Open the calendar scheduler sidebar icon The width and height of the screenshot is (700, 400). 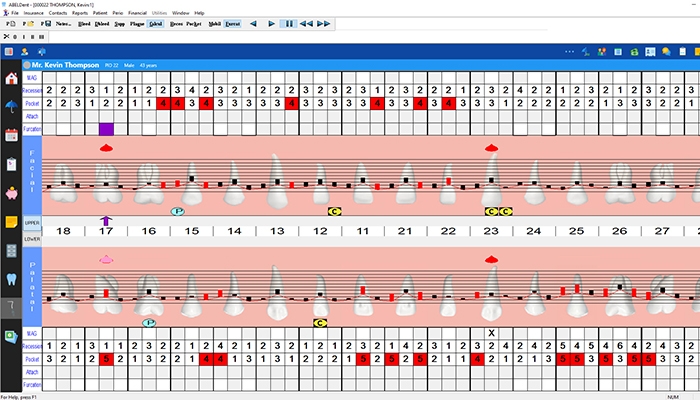click(11, 135)
